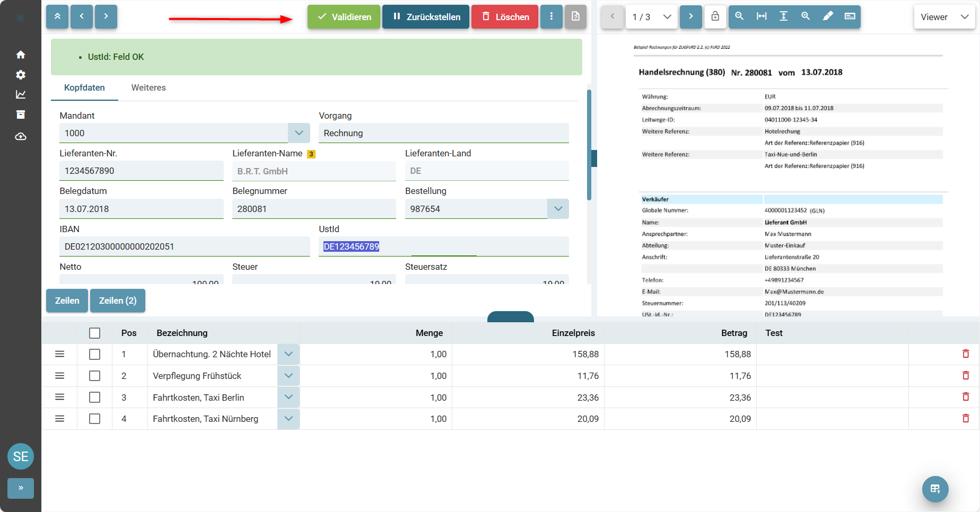Screen dimensions: 980x512
Task: Expand dropdown for Verpflegung Frühstück description
Action: pyautogui.click(x=288, y=376)
